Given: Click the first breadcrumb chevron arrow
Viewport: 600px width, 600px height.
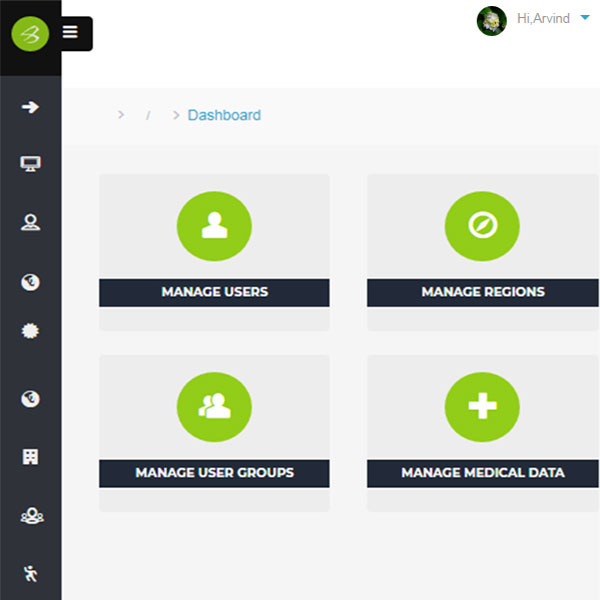Looking at the screenshot, I should (x=121, y=115).
